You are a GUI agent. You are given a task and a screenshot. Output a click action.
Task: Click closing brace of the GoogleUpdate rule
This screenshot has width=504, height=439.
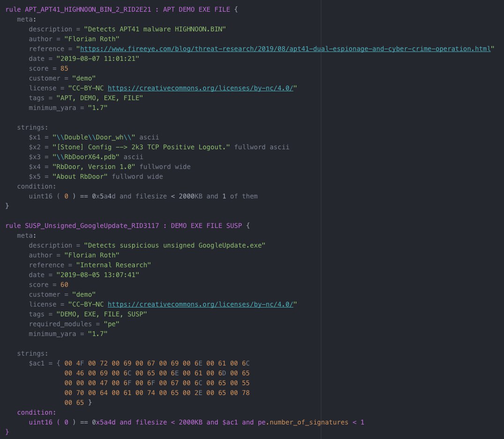7,432
